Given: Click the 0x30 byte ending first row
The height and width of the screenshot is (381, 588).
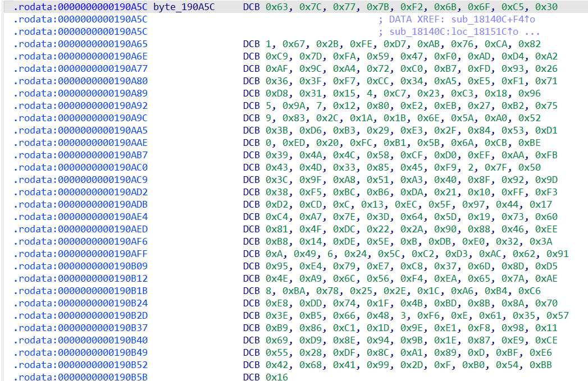Looking at the screenshot, I should point(546,7).
